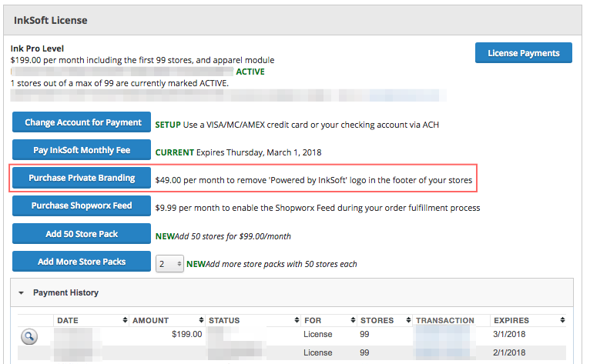Collapse the Payment History section
Screen dimensions: 590x364
point(22,293)
